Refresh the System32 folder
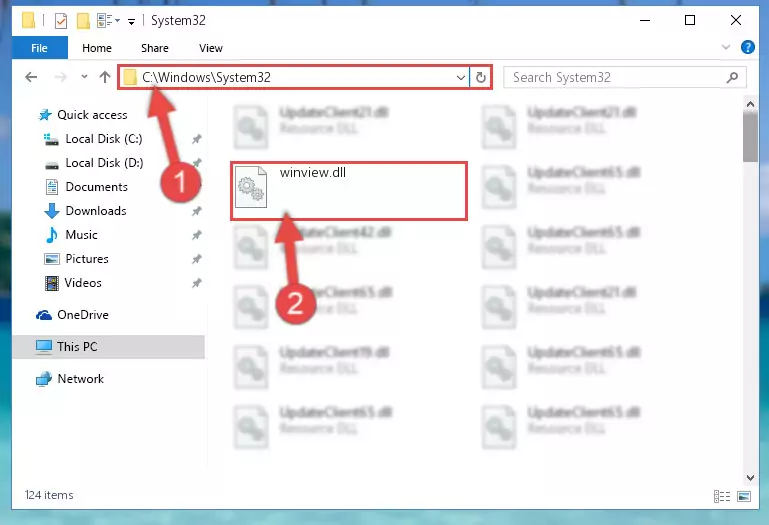This screenshot has height=525, width=769. click(x=481, y=78)
